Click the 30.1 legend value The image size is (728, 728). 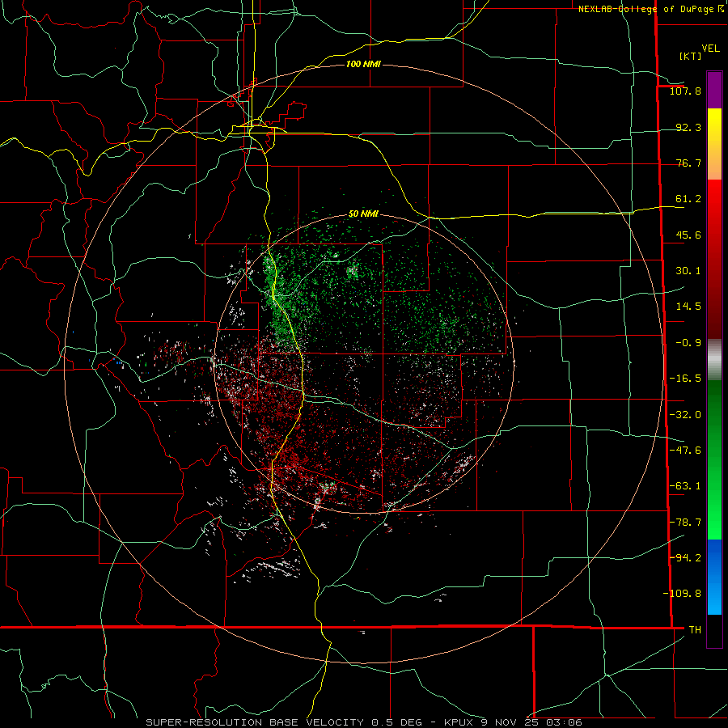pos(688,271)
